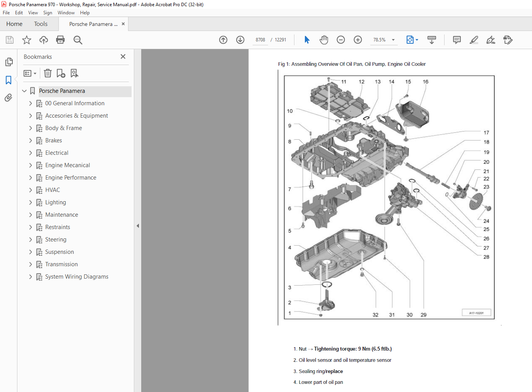Print the document
This screenshot has height=392, width=532.
pyautogui.click(x=60, y=40)
